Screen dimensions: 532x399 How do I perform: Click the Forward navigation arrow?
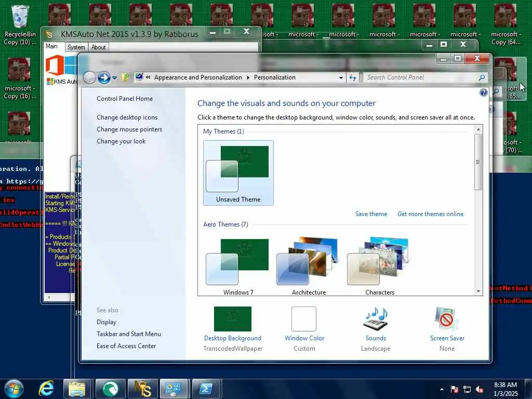click(x=104, y=78)
